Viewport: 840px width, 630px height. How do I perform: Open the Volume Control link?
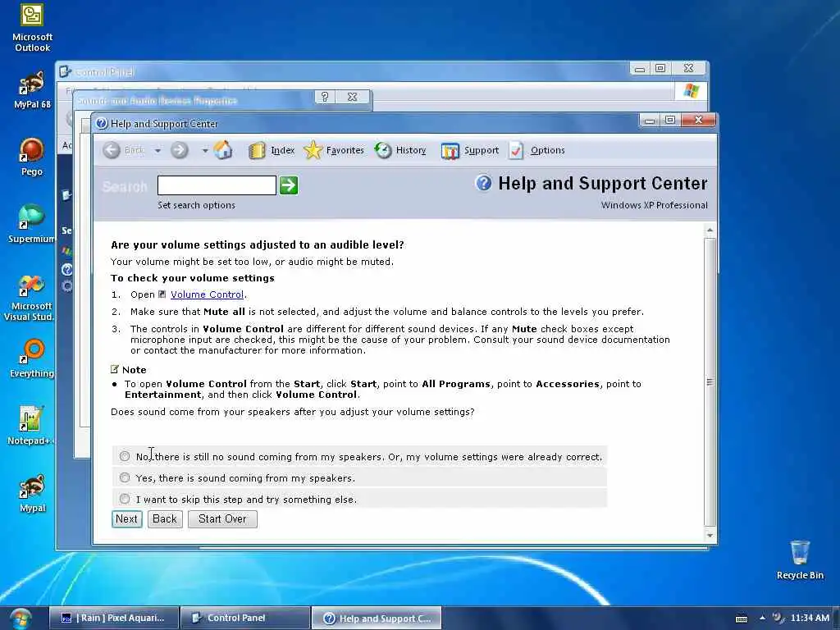pyautogui.click(x=207, y=294)
